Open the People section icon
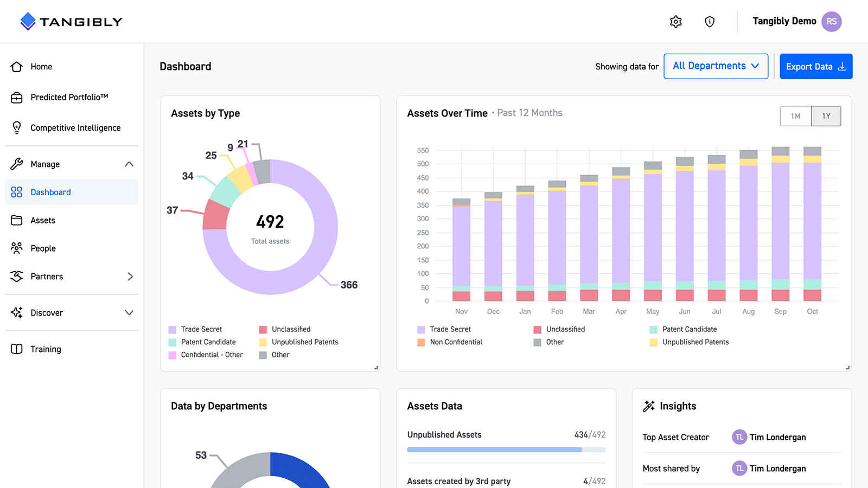The image size is (868, 488). [17, 248]
